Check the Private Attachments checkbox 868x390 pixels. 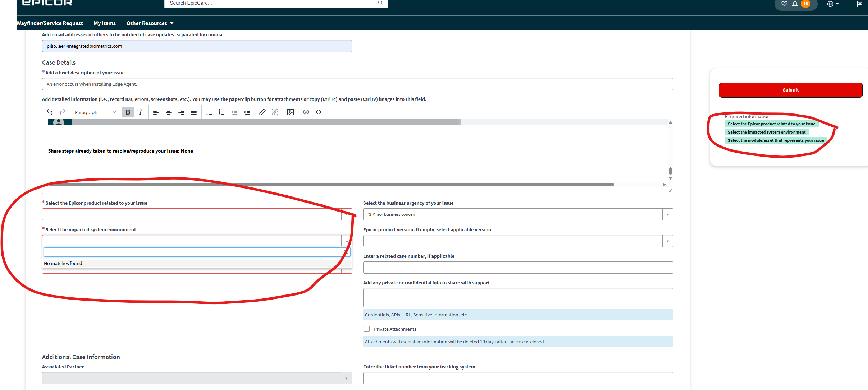pos(367,329)
